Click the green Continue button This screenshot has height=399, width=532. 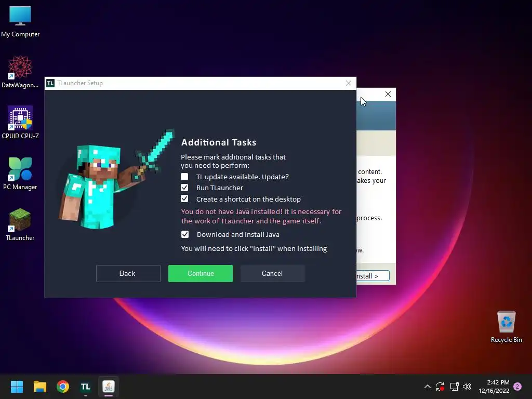(201, 273)
